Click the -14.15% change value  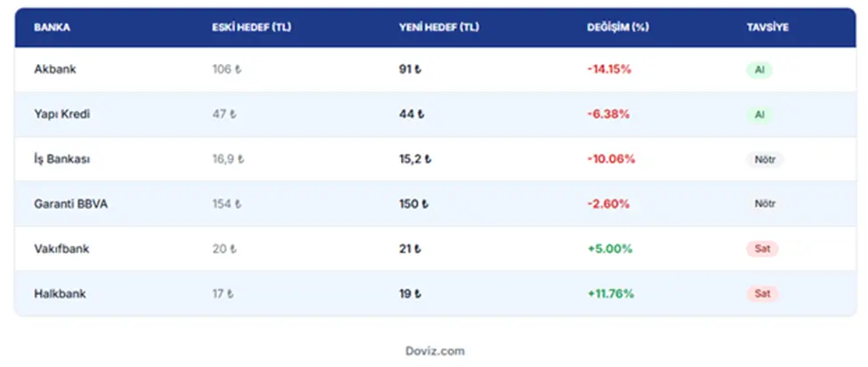[x=609, y=69]
